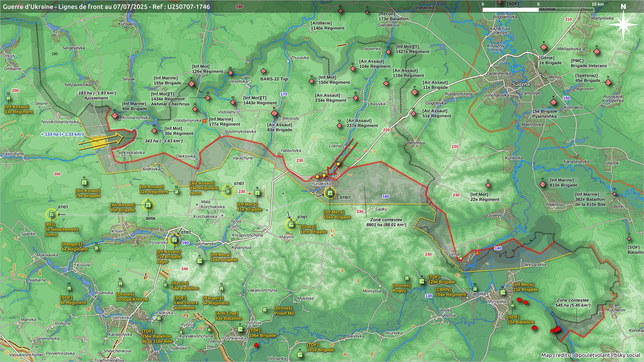The image size is (644, 362).
Task: Select the 126e Régiment unit diamond
Action: [230, 73]
